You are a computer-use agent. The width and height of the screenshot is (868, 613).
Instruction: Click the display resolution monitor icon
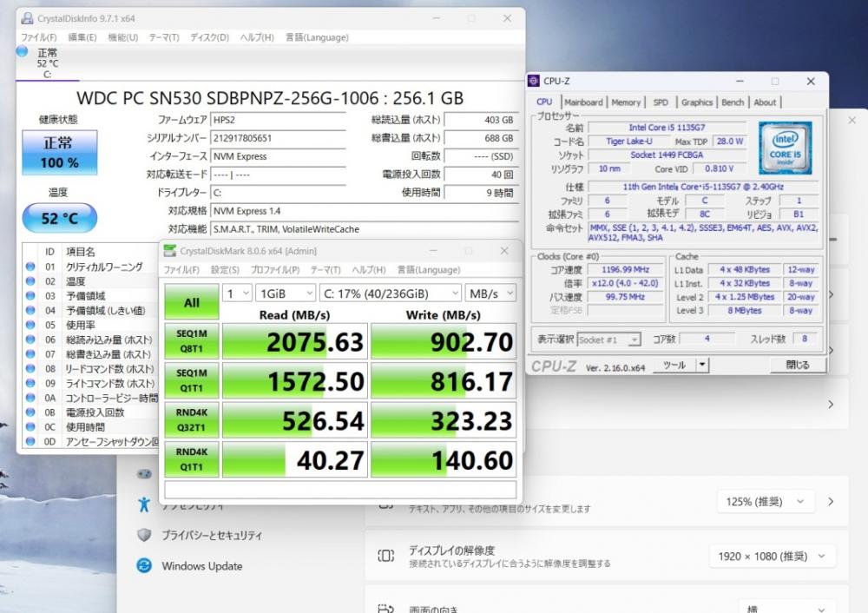[x=386, y=556]
